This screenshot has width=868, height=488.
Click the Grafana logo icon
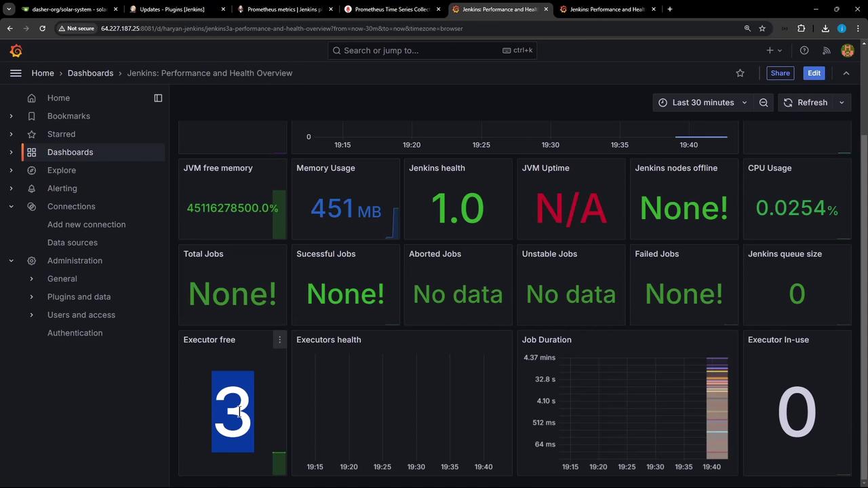[x=16, y=51]
